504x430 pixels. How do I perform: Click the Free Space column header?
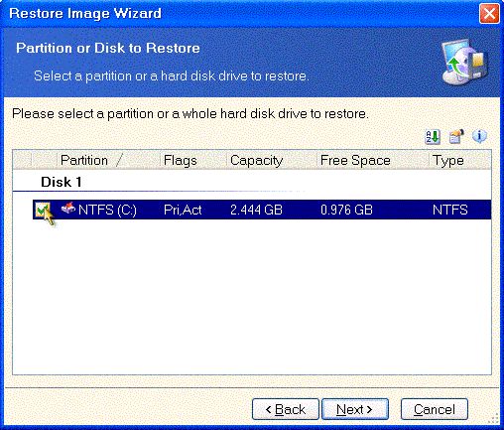(373, 160)
